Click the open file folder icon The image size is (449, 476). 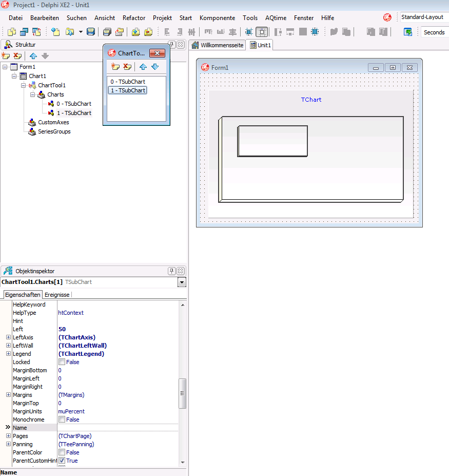click(70, 32)
